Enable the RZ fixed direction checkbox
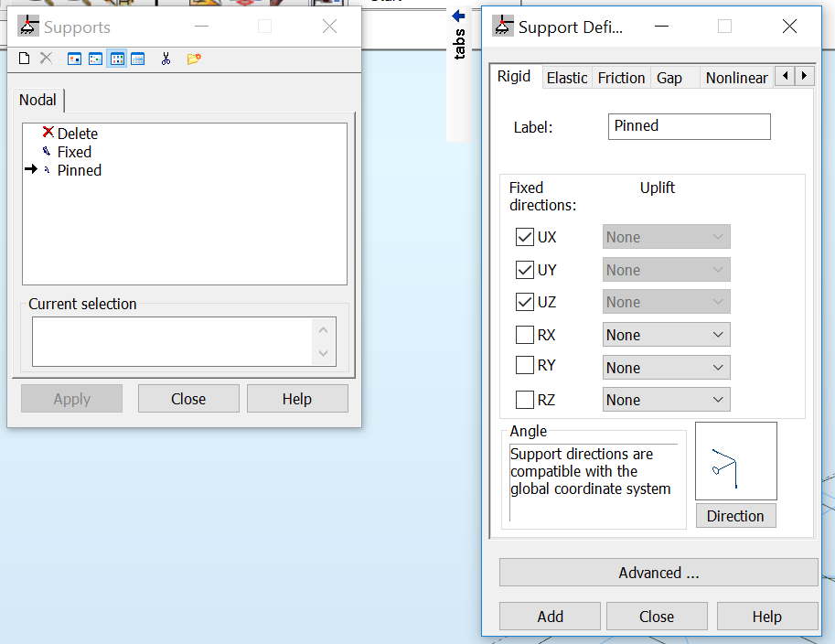This screenshot has height=644, width=835. [x=525, y=400]
